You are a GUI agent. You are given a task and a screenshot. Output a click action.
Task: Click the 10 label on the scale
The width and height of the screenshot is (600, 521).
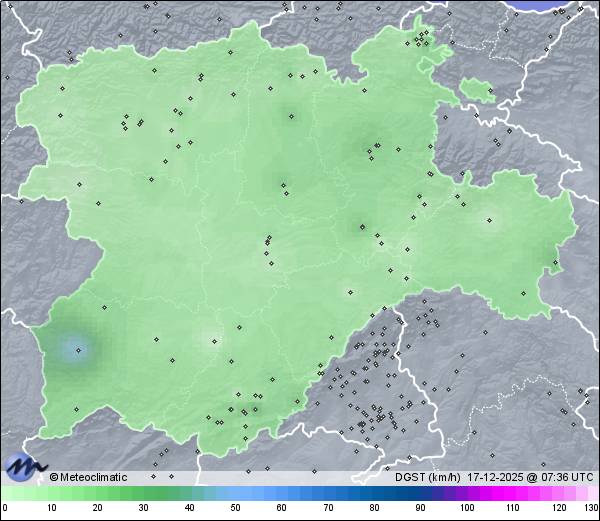[51, 508]
